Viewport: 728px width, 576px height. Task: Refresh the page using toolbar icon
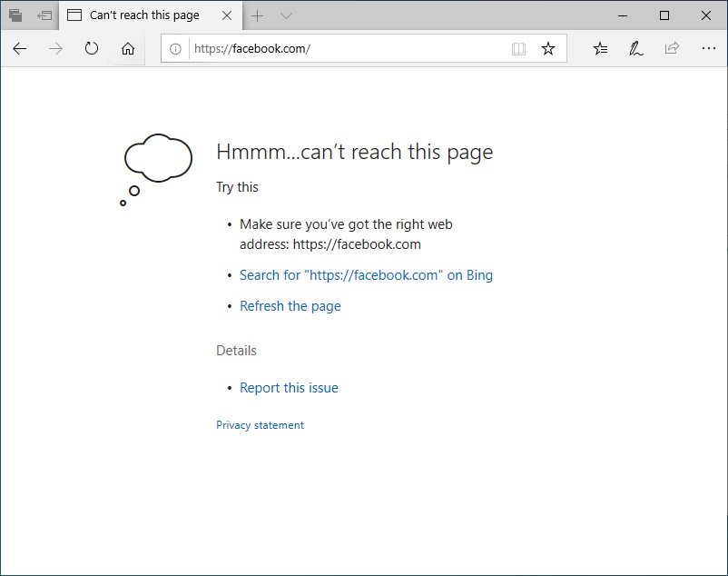click(x=92, y=48)
